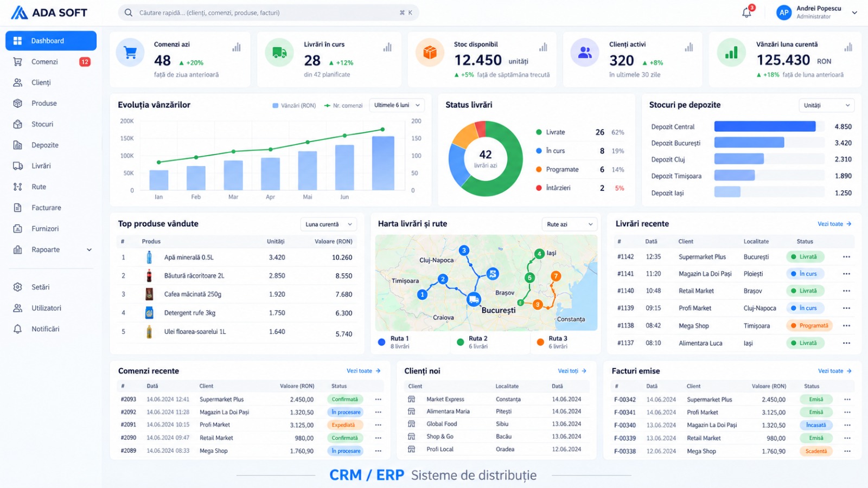Open Furnizori in the sidebar
The width and height of the screenshot is (868, 488).
point(51,229)
